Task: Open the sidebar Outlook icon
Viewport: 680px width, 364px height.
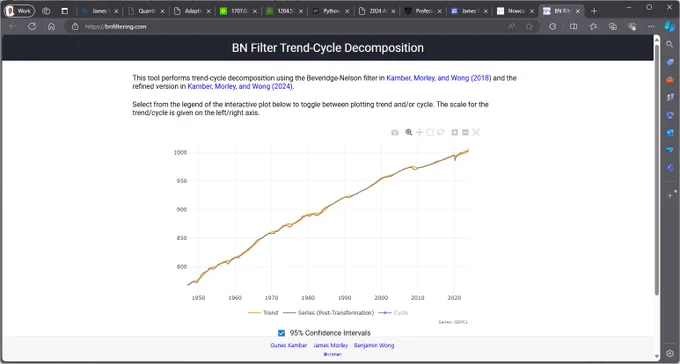Action: [670, 132]
